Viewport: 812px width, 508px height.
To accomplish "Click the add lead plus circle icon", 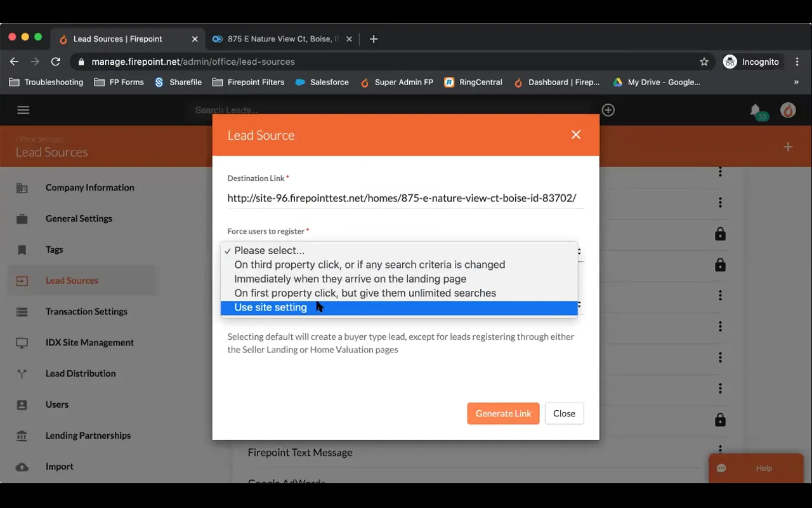I will [x=608, y=110].
